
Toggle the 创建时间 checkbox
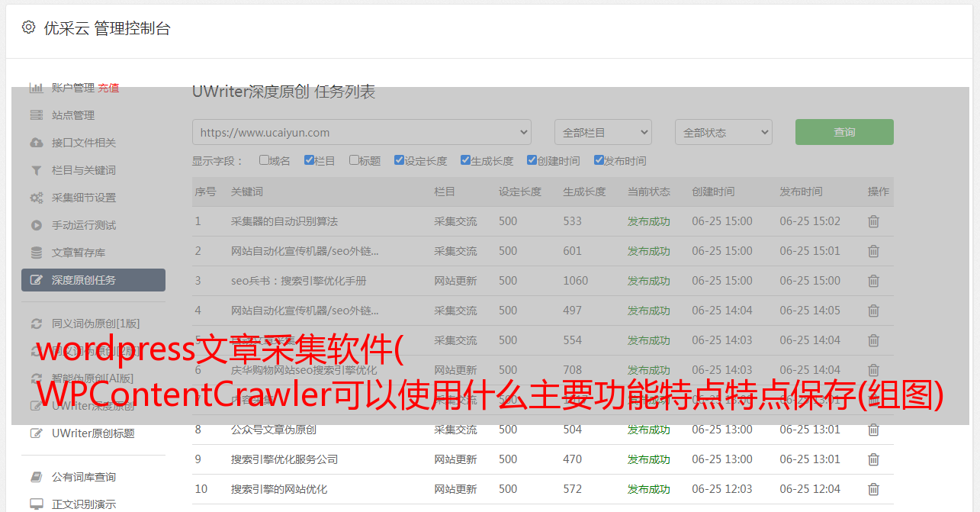pyautogui.click(x=532, y=160)
